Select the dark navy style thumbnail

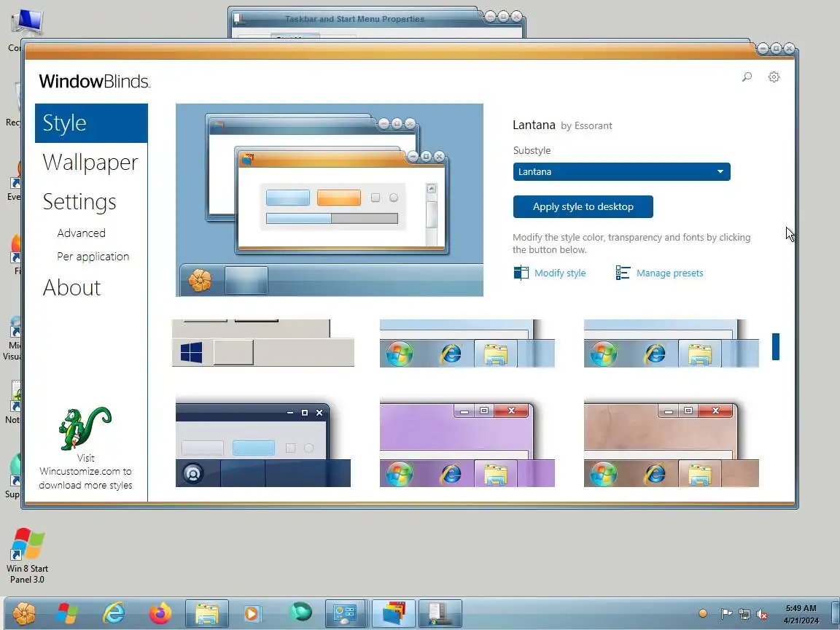click(x=263, y=444)
